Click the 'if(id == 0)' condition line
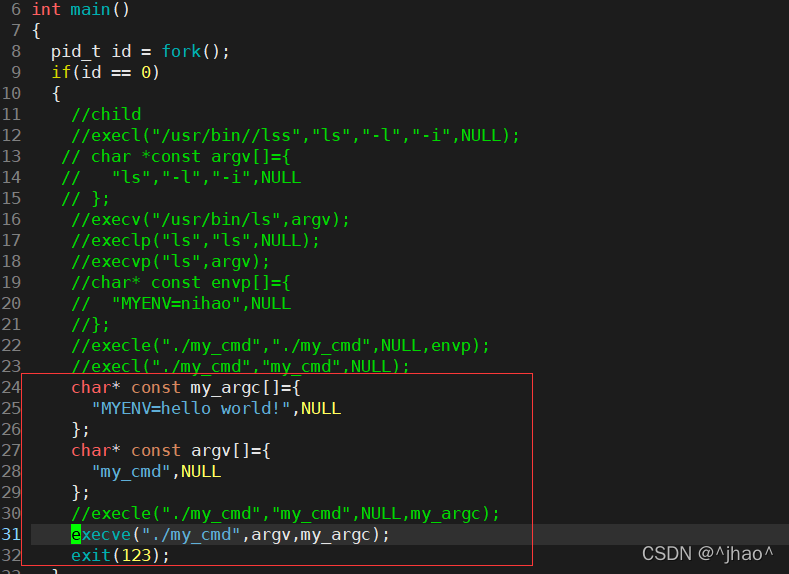 [x=106, y=72]
